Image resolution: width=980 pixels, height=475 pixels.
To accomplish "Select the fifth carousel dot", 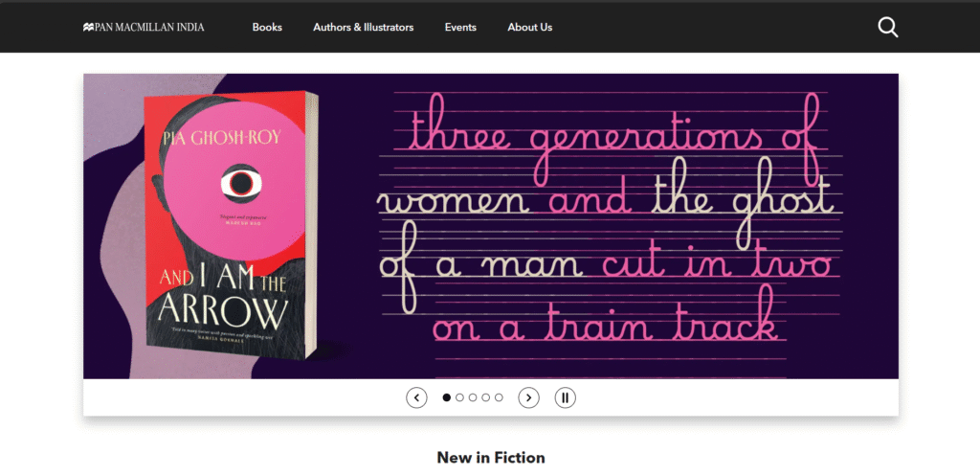I will pos(499,397).
